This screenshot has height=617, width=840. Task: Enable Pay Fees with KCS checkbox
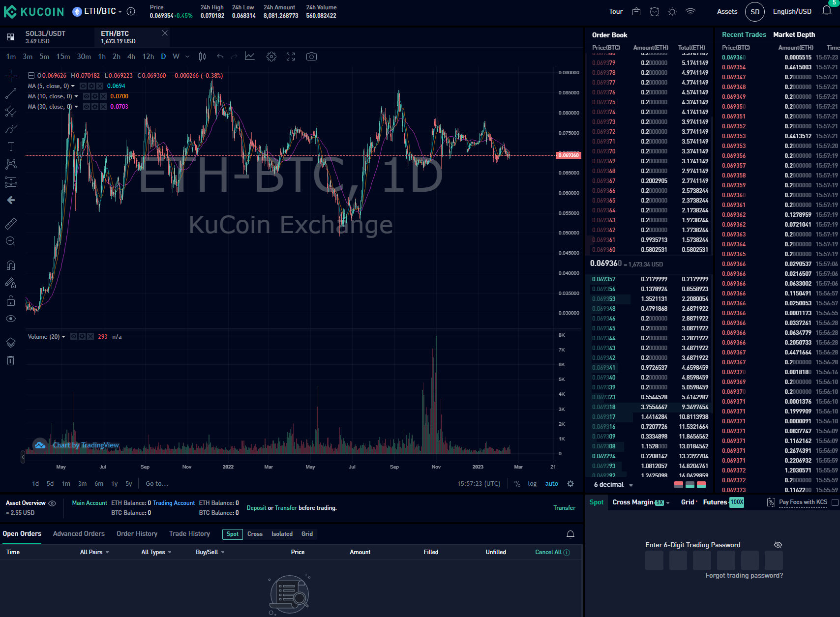(x=835, y=502)
